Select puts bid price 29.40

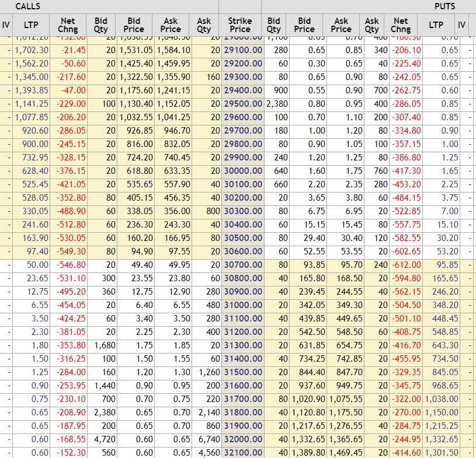point(314,238)
